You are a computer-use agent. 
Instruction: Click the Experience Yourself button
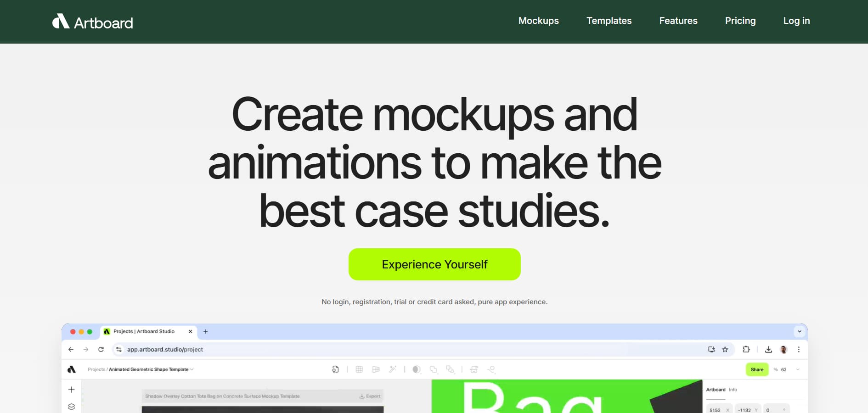pyautogui.click(x=434, y=264)
